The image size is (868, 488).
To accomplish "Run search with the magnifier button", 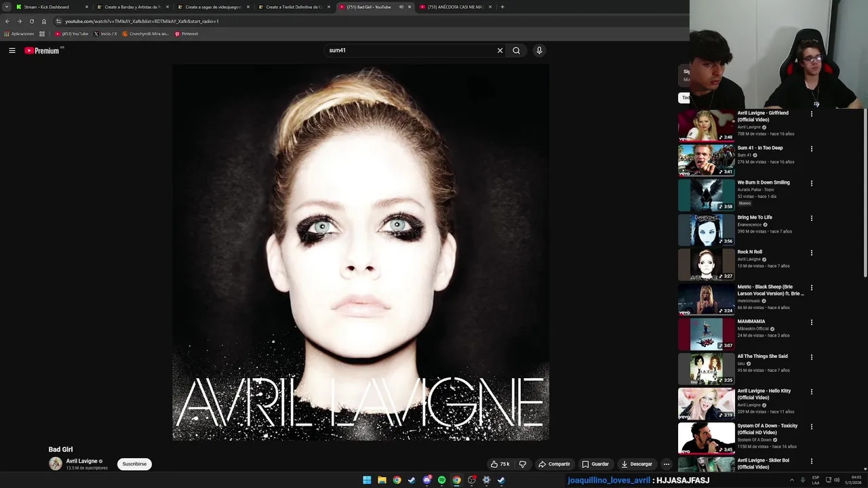I will (516, 50).
